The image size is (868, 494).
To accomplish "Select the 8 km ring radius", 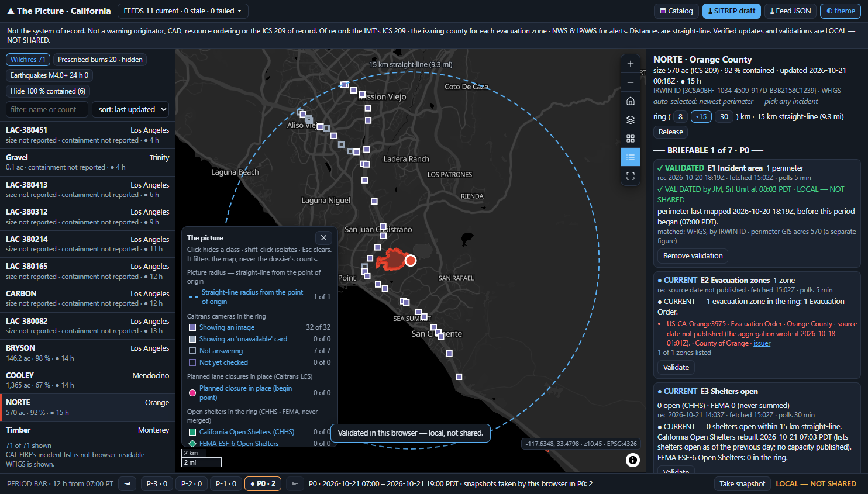I will click(680, 117).
